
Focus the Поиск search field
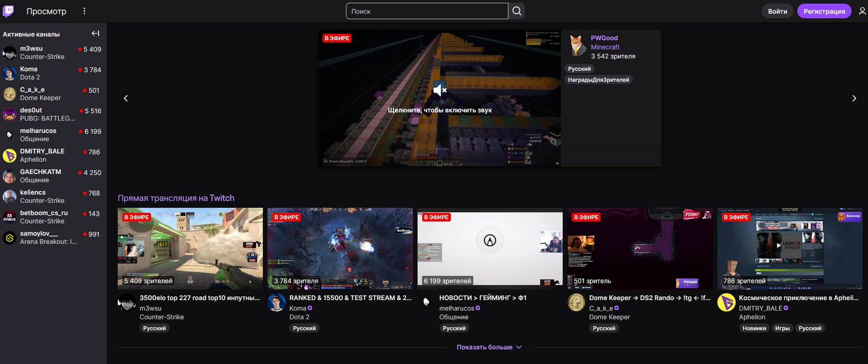tap(427, 11)
